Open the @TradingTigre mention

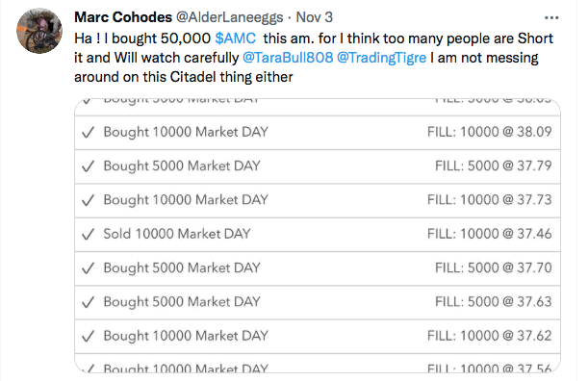click(381, 58)
